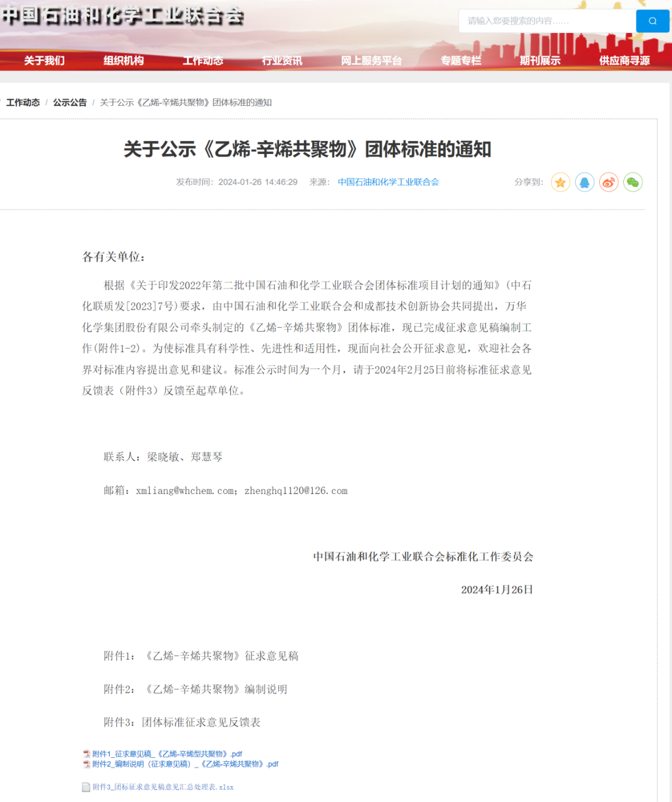Image resolution: width=672 pixels, height=802 pixels.
Task: Click the blue search magnifier button
Action: [652, 21]
